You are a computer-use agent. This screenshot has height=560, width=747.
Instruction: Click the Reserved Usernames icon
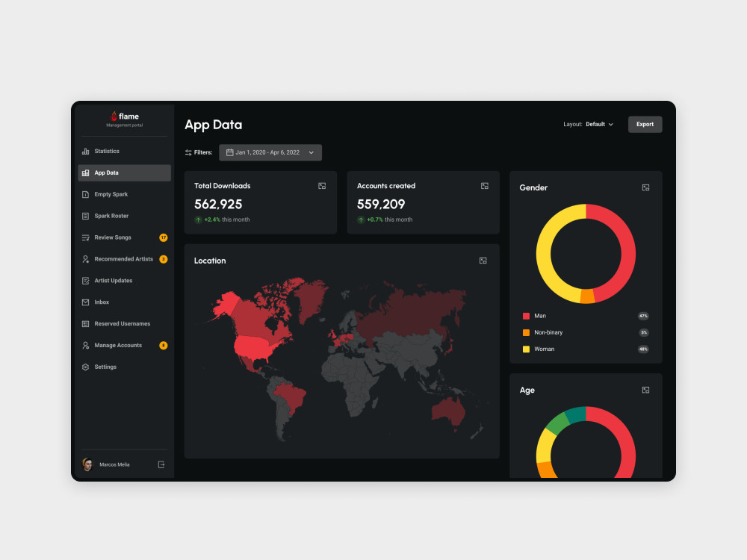coord(85,324)
